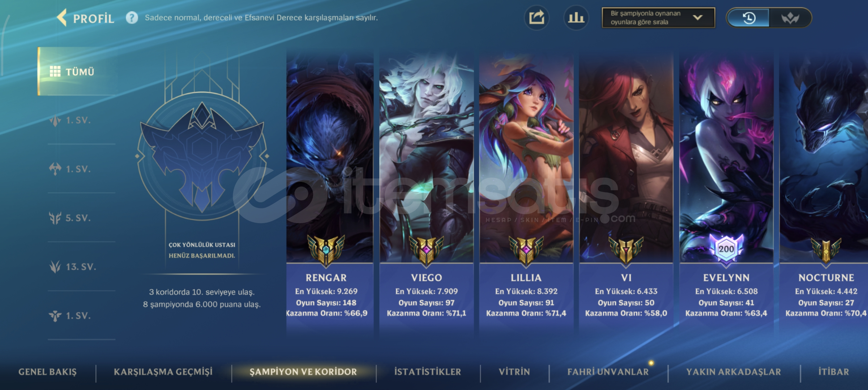Select the 13. SV. lane icon
Image resolution: width=868 pixels, height=390 pixels.
tap(55, 267)
